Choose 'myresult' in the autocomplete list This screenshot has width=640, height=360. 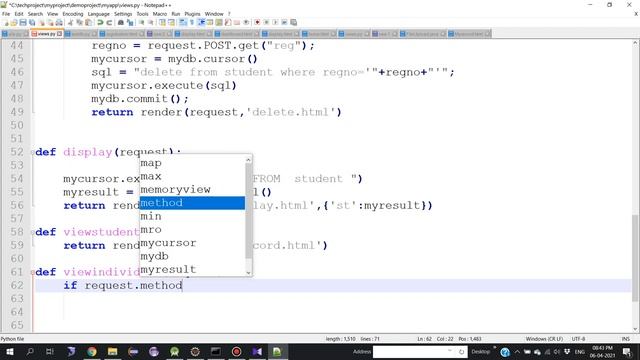point(192,269)
